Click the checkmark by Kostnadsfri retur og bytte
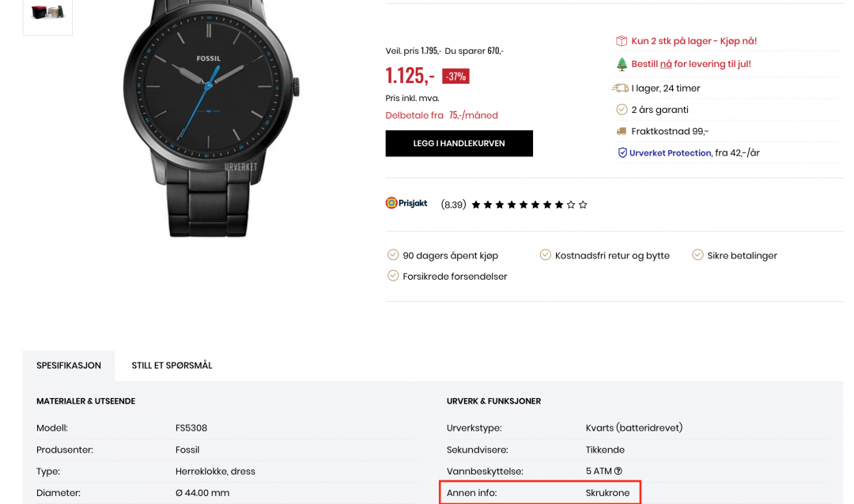Screen dimensions: 854x504 545,255
